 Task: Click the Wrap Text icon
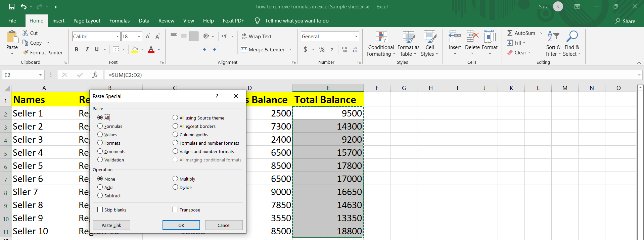(244, 36)
